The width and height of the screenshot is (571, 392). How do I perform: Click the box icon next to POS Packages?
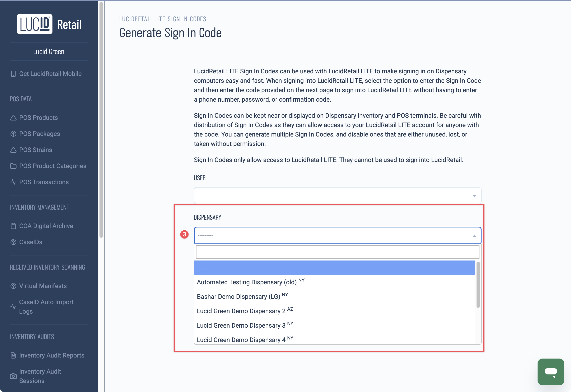pyautogui.click(x=13, y=134)
